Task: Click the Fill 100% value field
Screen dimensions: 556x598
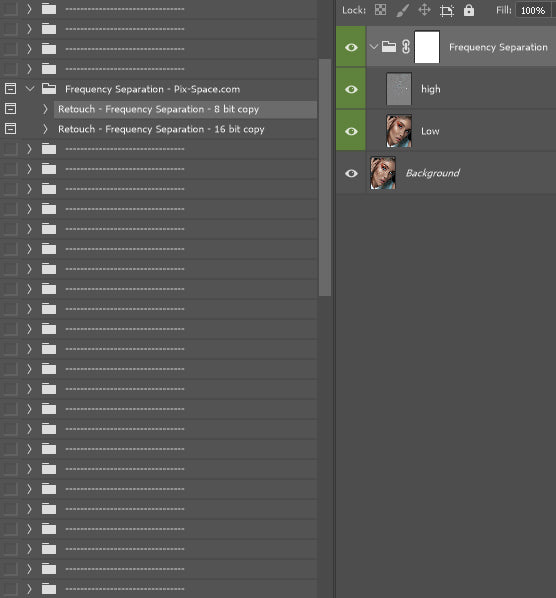Action: coord(533,10)
